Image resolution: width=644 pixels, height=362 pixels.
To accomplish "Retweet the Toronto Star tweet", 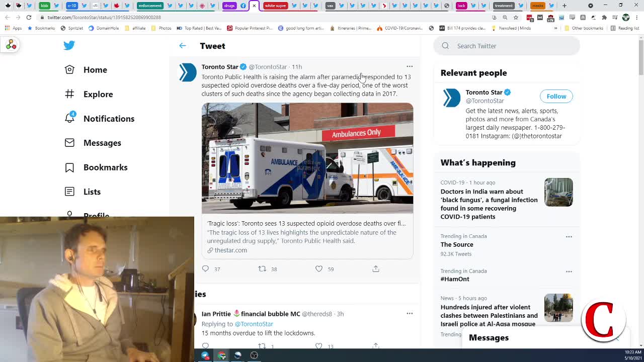I will [262, 269].
